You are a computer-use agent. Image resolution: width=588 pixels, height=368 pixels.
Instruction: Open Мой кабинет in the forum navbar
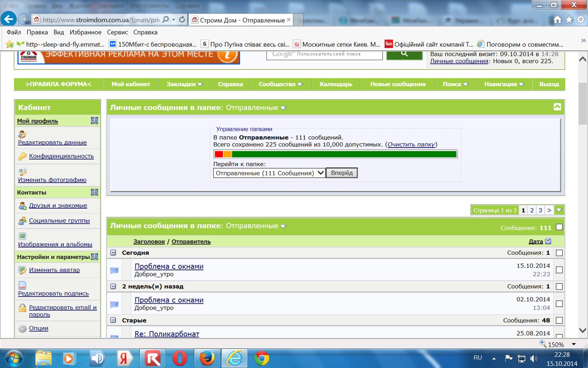(131, 84)
